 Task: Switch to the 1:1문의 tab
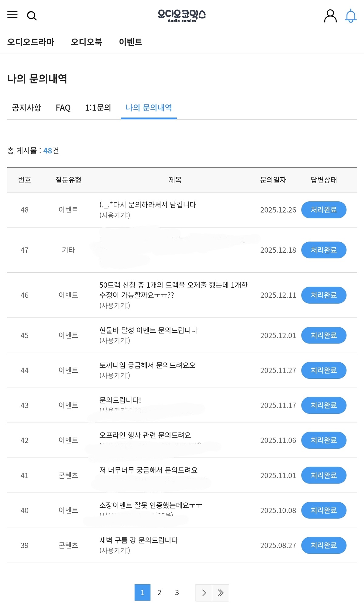click(98, 108)
